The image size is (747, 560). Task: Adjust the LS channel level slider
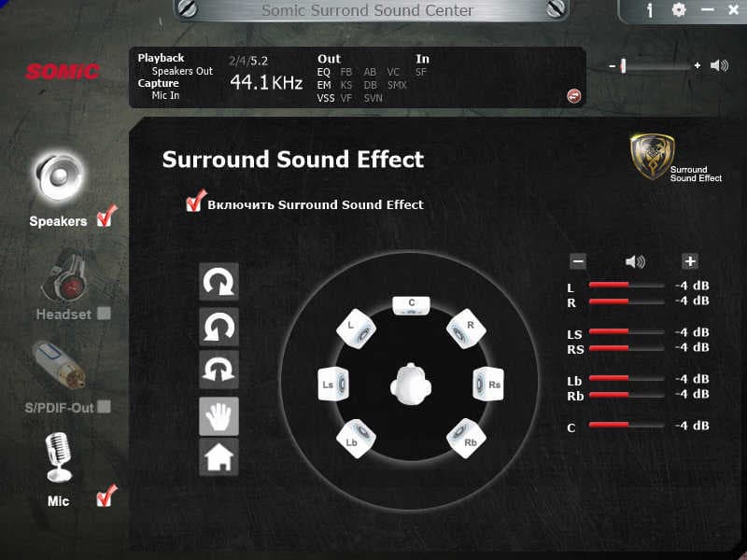point(627,331)
